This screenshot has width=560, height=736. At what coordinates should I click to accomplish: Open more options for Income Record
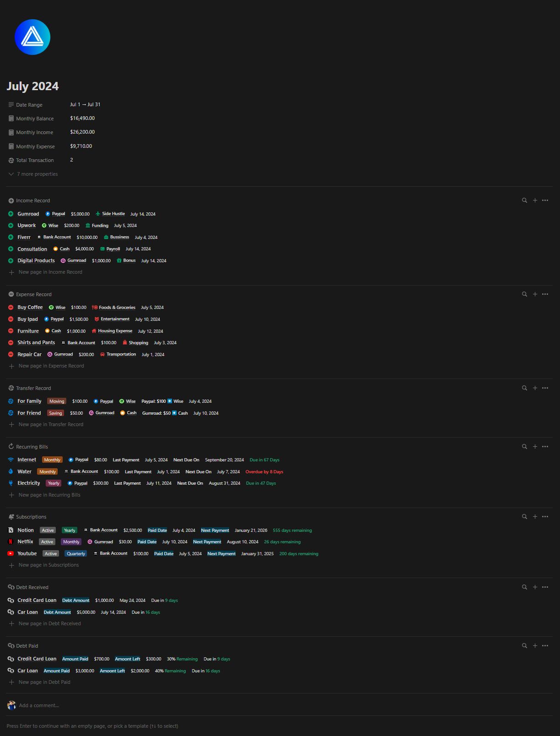pyautogui.click(x=545, y=200)
